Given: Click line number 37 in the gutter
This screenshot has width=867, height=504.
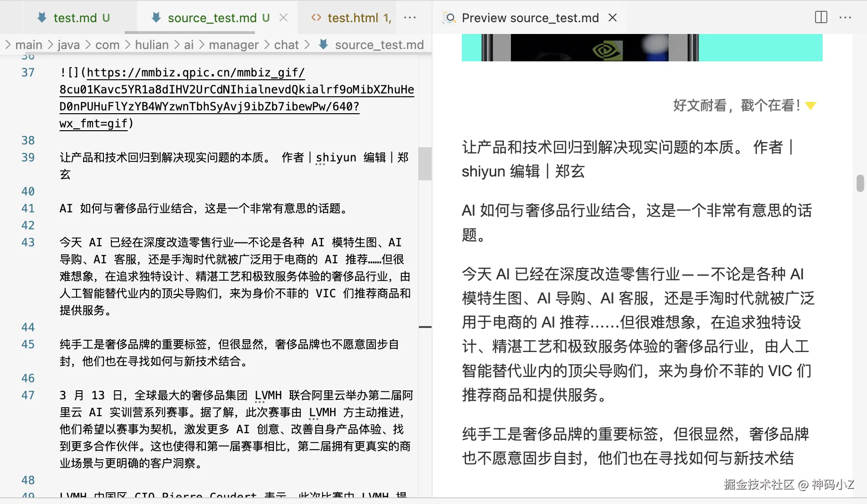Looking at the screenshot, I should [x=28, y=73].
